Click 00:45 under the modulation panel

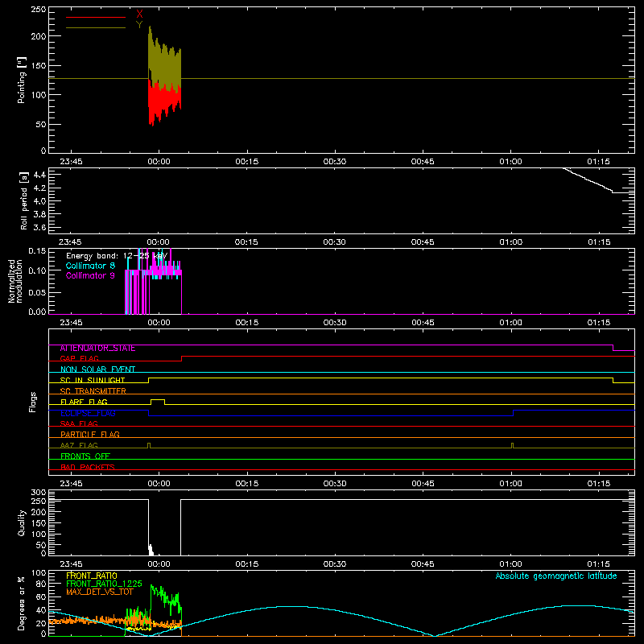coord(423,323)
